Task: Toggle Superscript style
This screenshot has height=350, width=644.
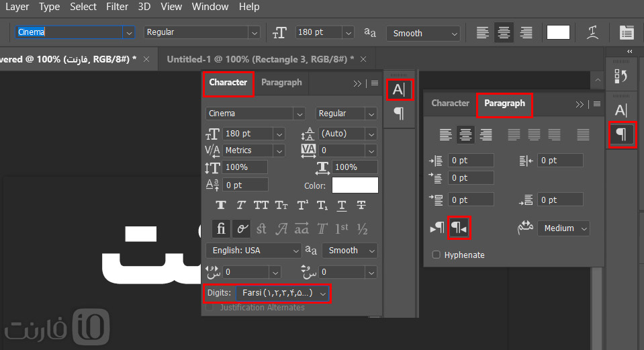Action: coord(302,205)
